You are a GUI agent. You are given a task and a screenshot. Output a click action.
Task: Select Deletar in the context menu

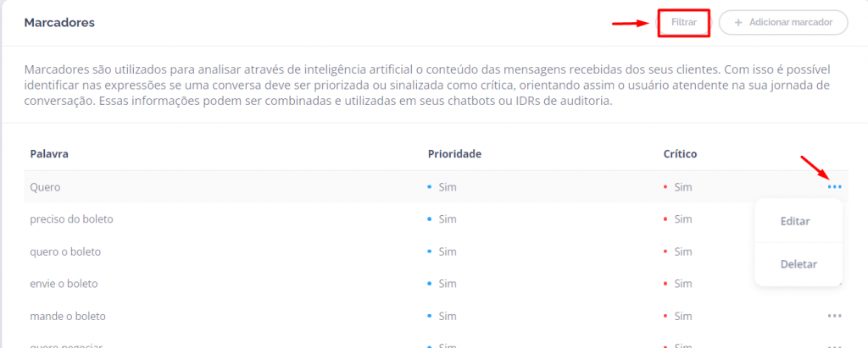(798, 264)
